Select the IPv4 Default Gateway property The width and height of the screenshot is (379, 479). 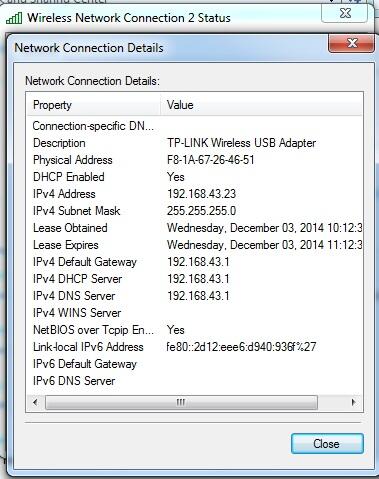85,262
